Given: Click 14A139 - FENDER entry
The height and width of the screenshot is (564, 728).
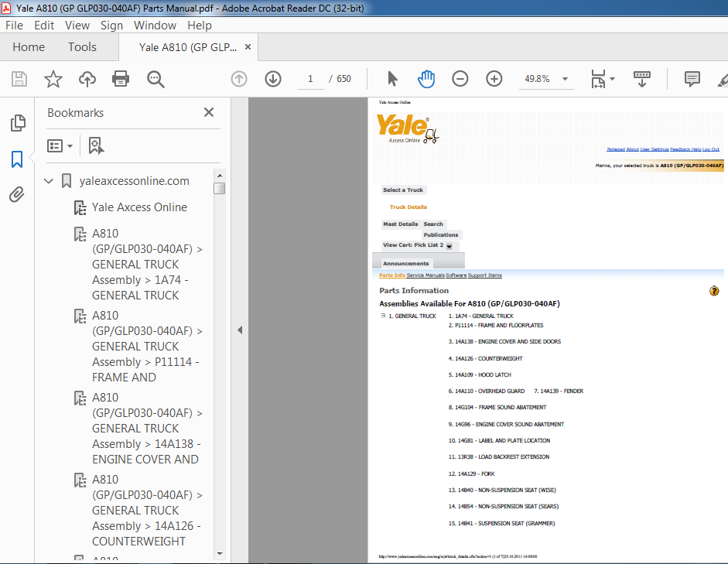Looking at the screenshot, I should pyautogui.click(x=559, y=391).
